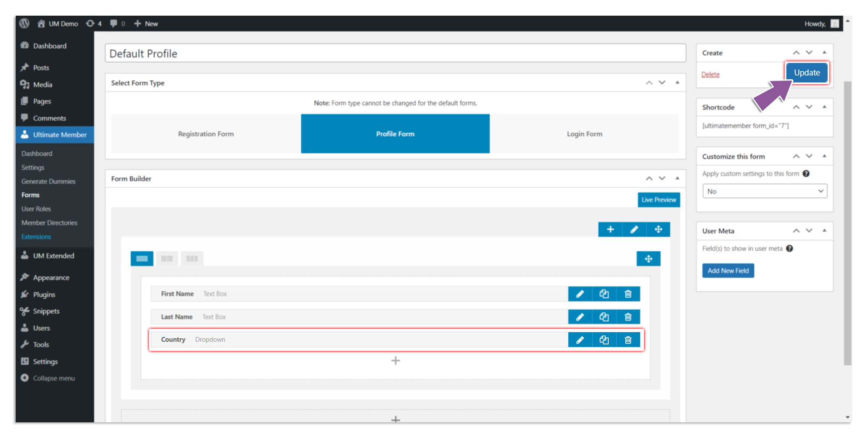Open Generate Dummies submenu
Screen dimensions: 868x438
pos(48,181)
